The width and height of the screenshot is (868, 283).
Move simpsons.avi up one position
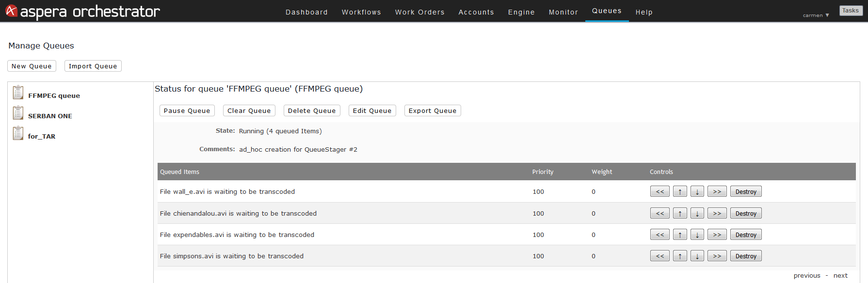coord(680,256)
